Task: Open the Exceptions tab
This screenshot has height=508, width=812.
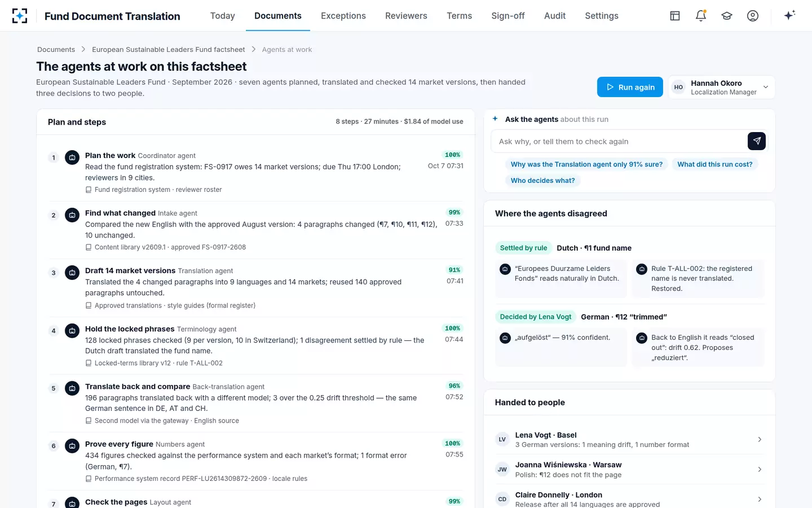Action: tap(343, 16)
